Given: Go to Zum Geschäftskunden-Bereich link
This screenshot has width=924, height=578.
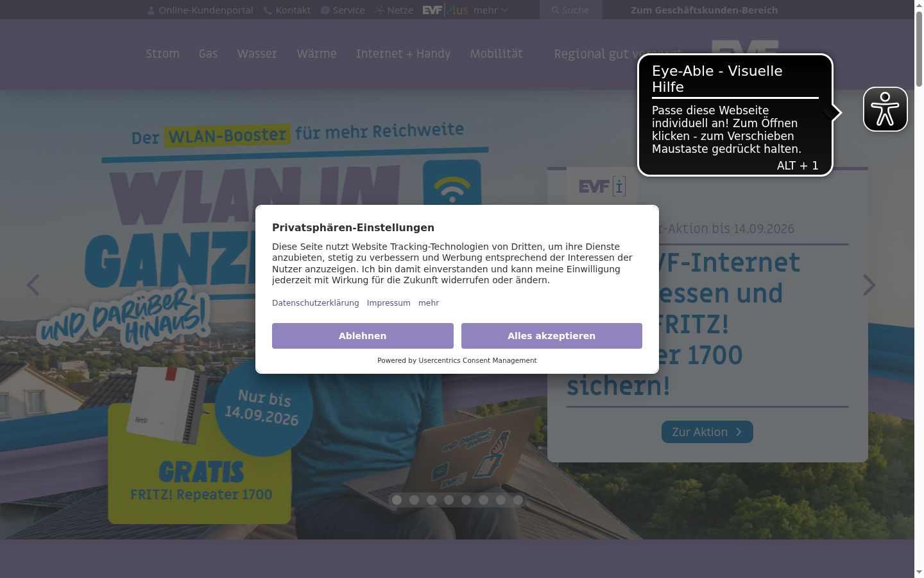Looking at the screenshot, I should (704, 10).
